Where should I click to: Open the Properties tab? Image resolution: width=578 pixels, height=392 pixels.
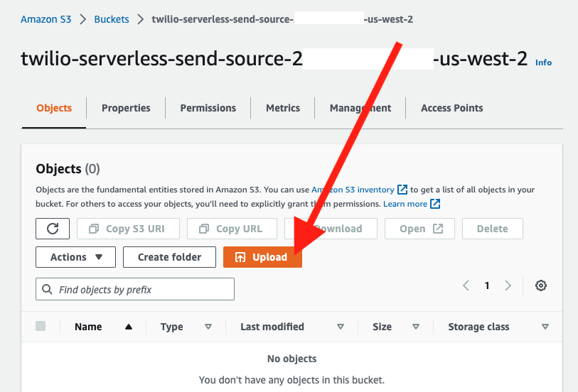click(x=126, y=108)
